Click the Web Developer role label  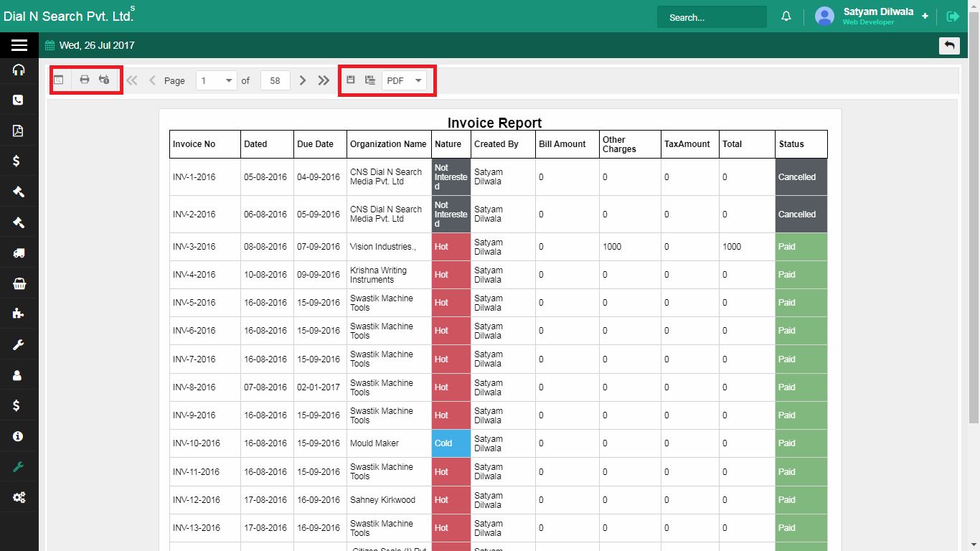pyautogui.click(x=868, y=22)
